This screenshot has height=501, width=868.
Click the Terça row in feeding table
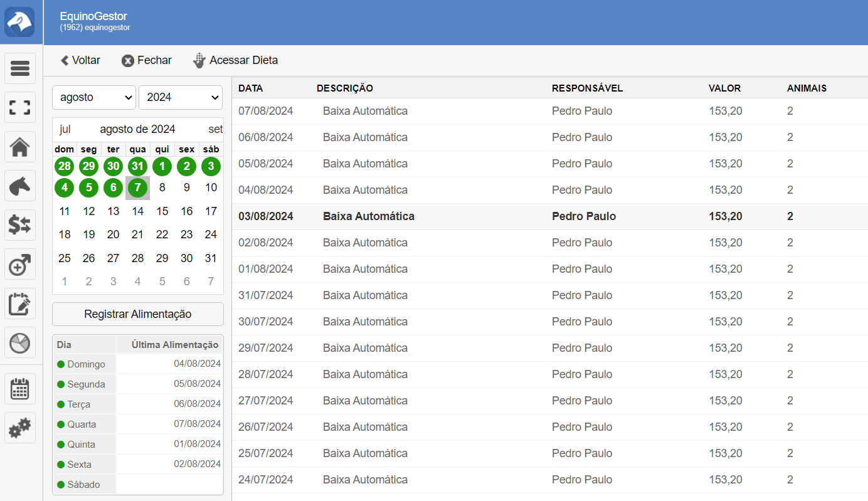[138, 404]
